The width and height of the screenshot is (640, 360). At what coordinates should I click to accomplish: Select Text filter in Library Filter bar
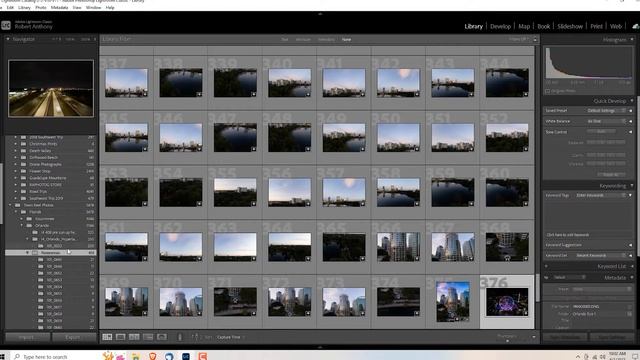[x=284, y=40]
